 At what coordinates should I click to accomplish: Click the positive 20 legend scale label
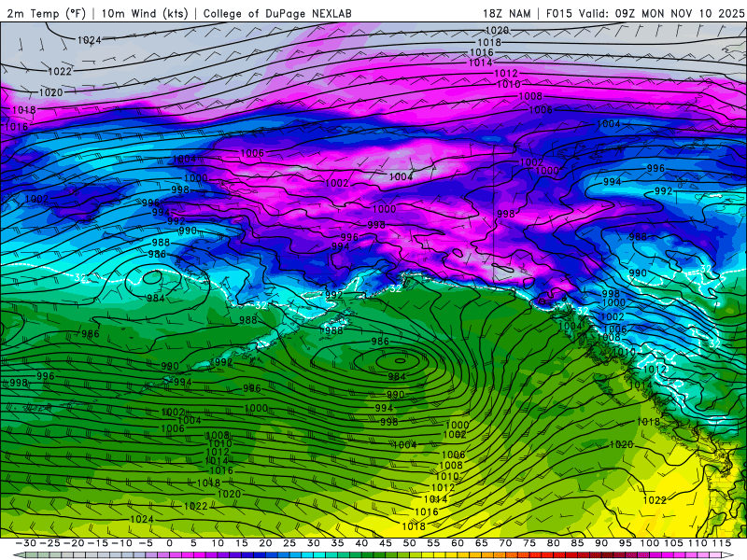click(265, 543)
